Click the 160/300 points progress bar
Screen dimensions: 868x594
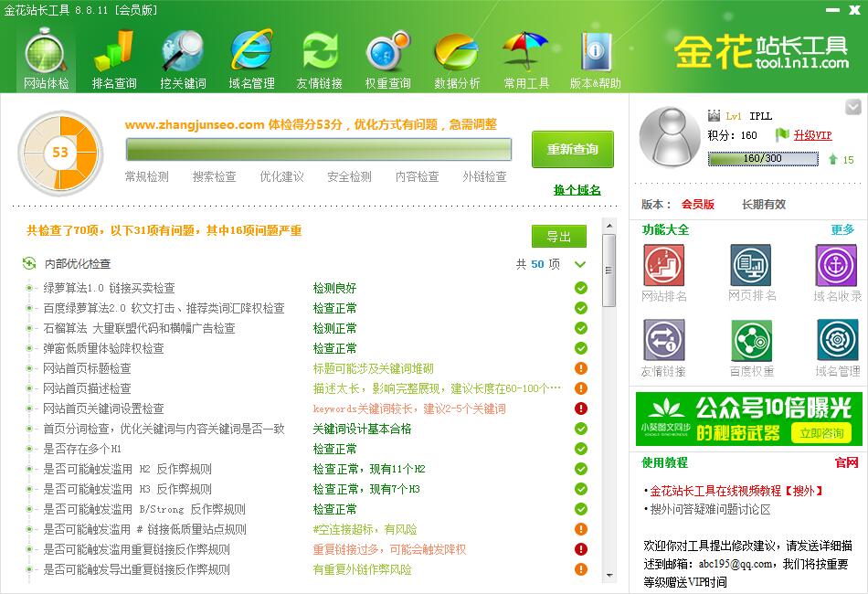coord(763,158)
